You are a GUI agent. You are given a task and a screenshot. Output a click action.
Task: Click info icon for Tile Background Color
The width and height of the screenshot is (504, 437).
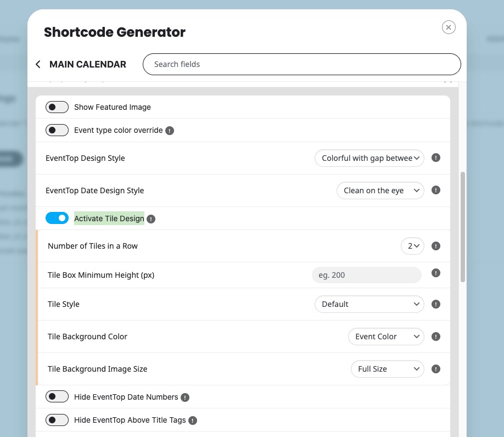click(x=436, y=337)
